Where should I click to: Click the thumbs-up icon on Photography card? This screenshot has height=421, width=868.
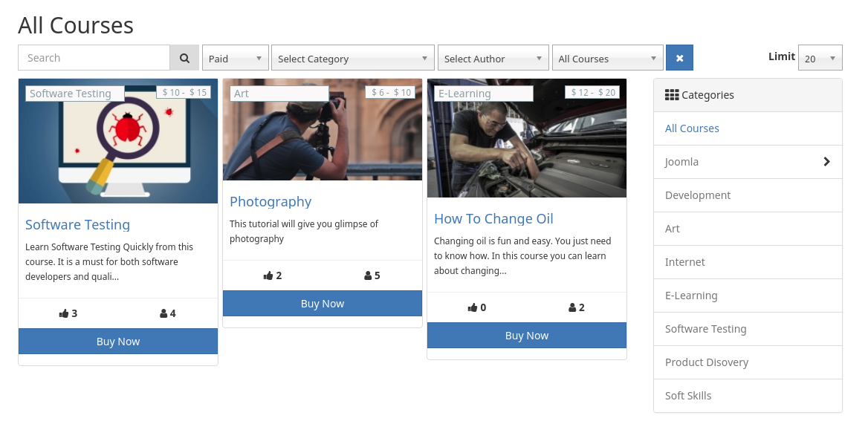tap(268, 275)
